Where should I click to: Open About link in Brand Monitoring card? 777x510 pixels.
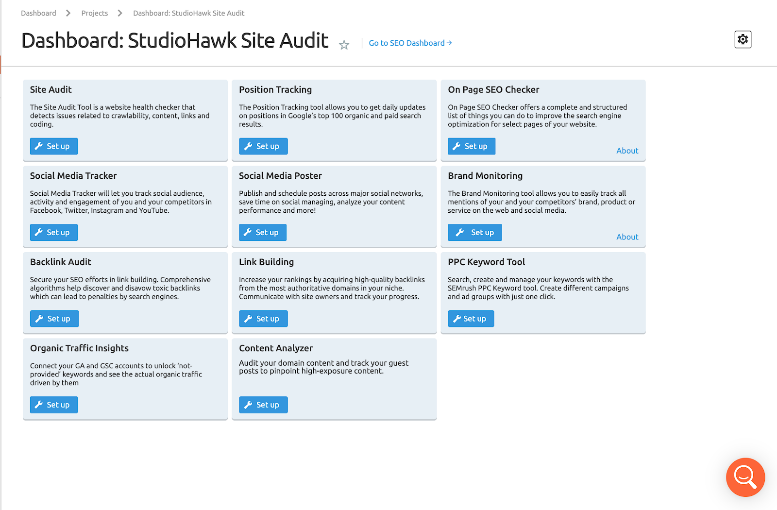point(627,237)
